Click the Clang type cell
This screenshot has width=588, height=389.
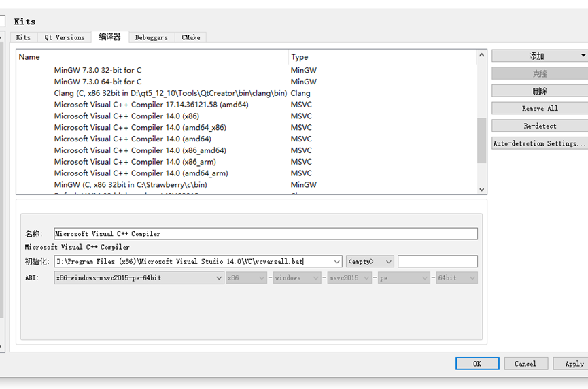(300, 93)
